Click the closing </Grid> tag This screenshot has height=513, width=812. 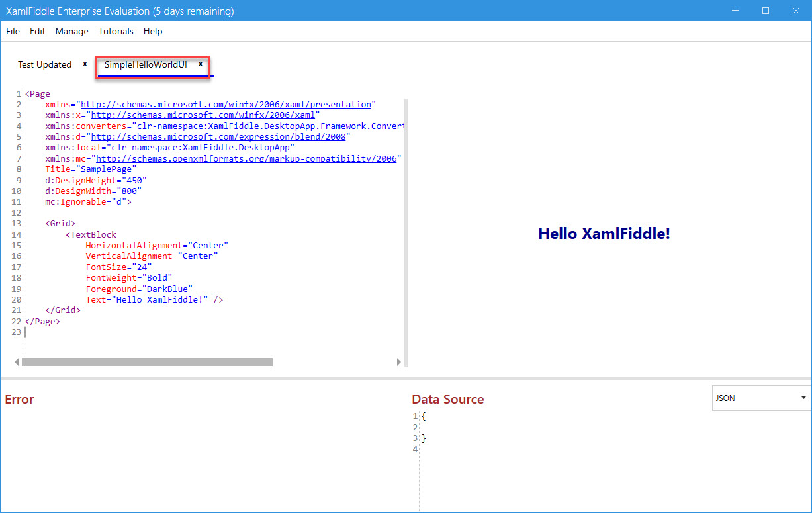pyautogui.click(x=63, y=310)
